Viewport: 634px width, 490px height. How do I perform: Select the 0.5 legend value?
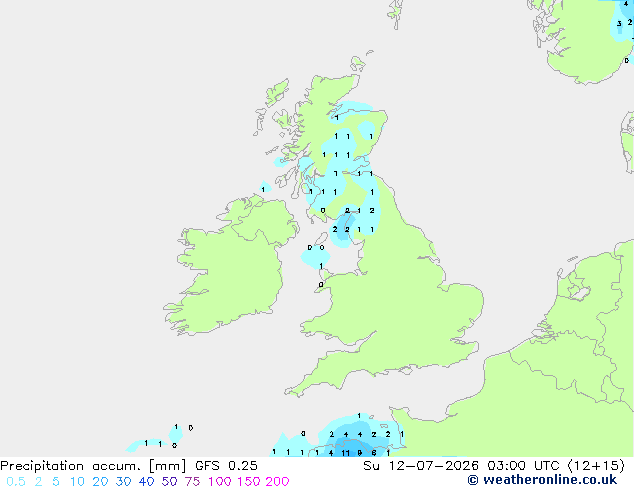point(16,482)
